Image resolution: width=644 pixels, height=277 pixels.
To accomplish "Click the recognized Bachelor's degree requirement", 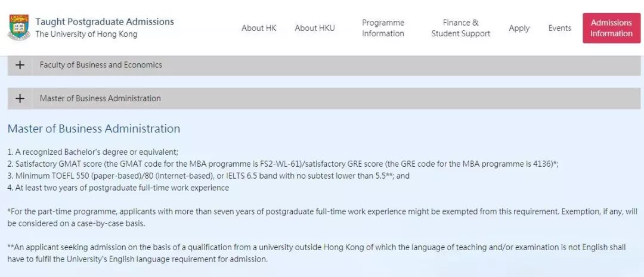I will (93, 152).
